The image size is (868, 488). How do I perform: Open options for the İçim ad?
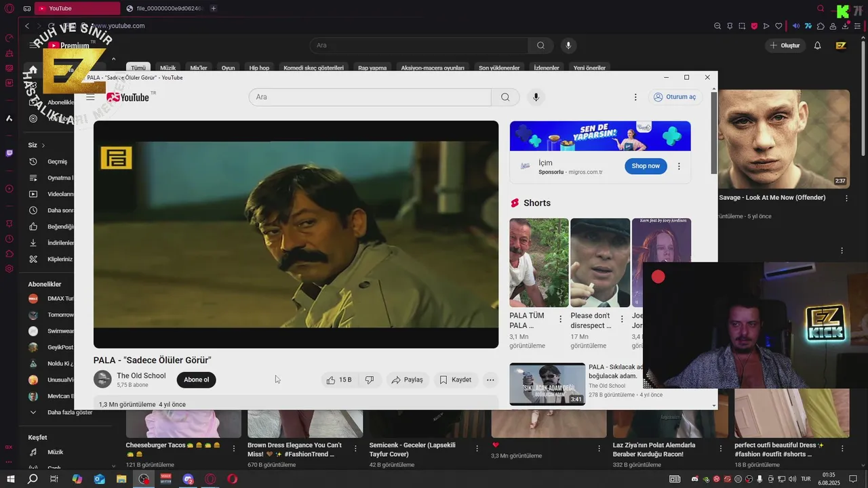[679, 166]
